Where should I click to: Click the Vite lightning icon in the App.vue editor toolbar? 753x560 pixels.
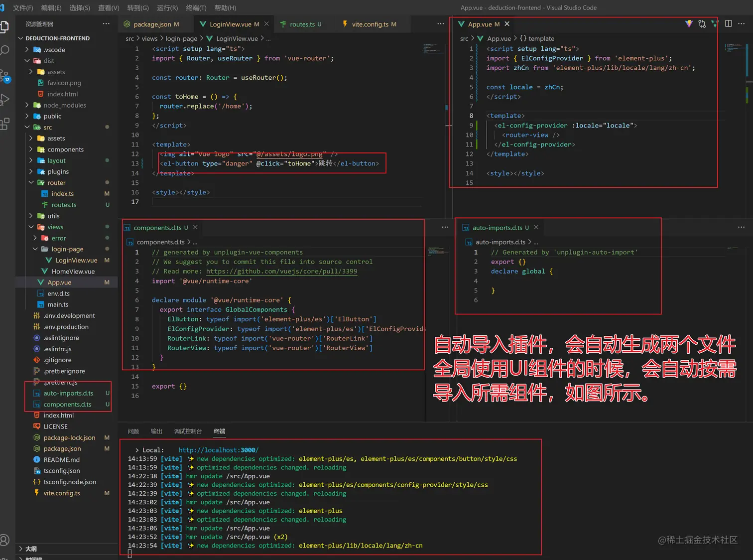coord(689,24)
